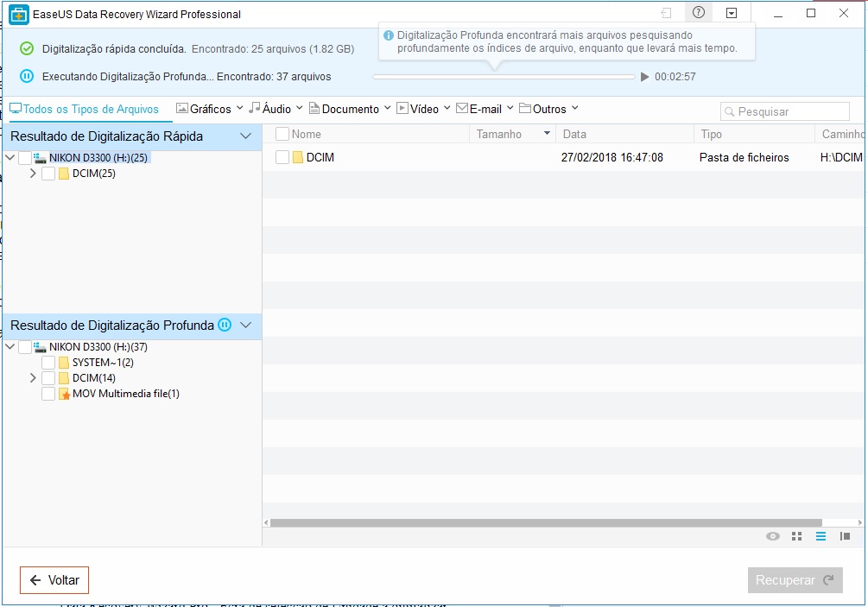Sort by the Nome column header
This screenshot has height=607, width=868.
click(306, 134)
